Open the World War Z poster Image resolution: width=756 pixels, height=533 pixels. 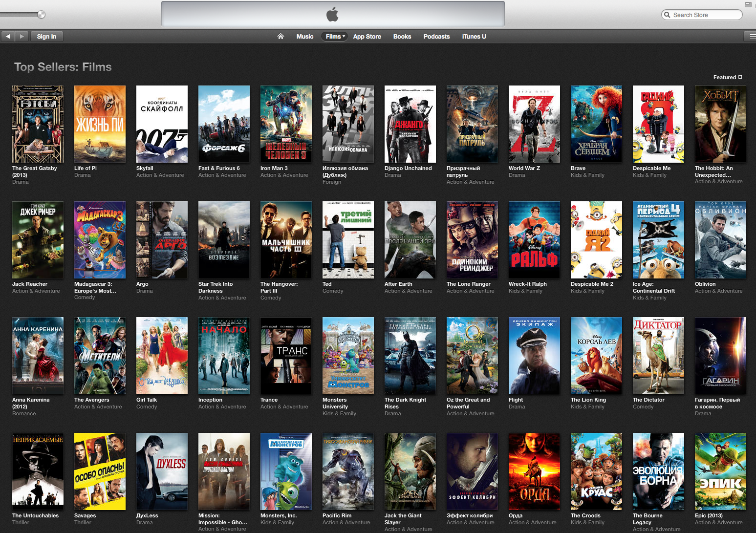pos(534,124)
